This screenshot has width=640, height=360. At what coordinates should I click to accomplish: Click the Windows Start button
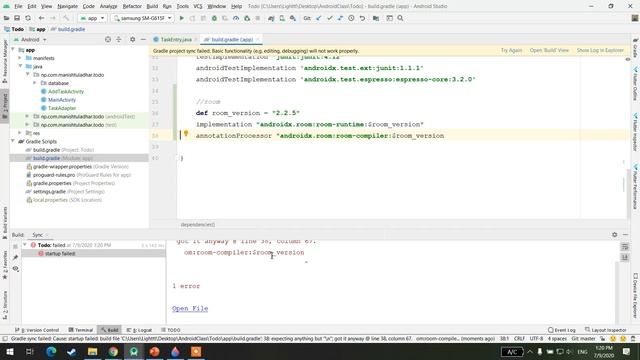(9, 351)
